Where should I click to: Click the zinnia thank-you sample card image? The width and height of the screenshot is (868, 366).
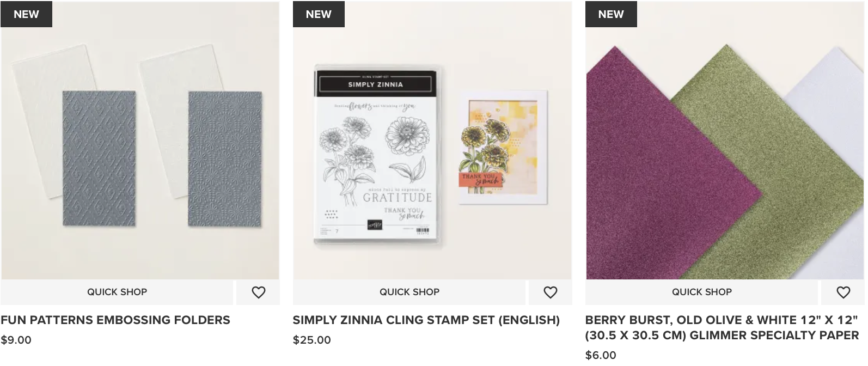(x=503, y=147)
